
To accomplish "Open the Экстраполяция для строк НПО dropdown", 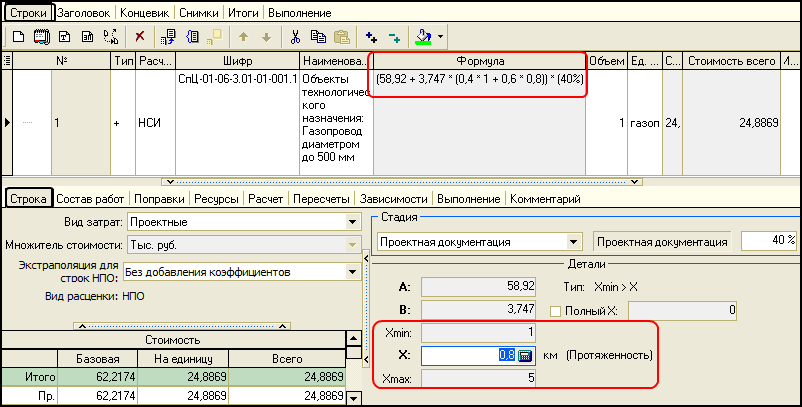I will [x=352, y=272].
